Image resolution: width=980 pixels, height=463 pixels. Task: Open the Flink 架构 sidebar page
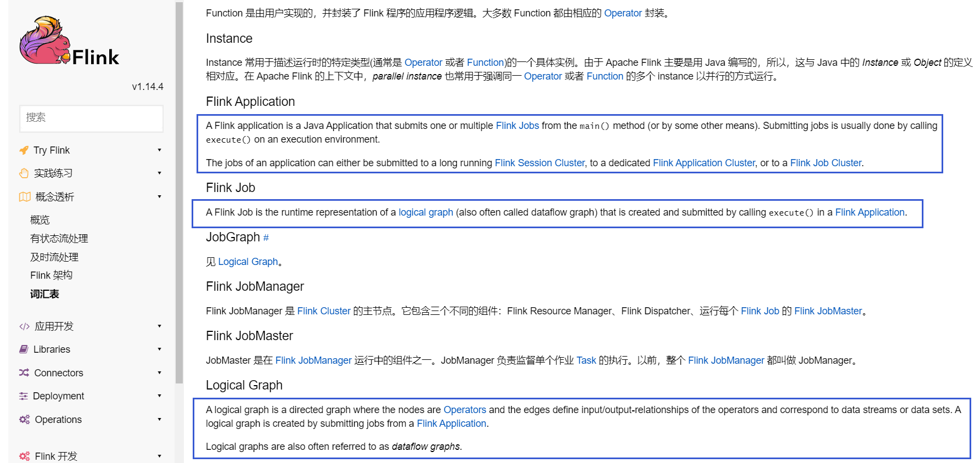point(52,275)
